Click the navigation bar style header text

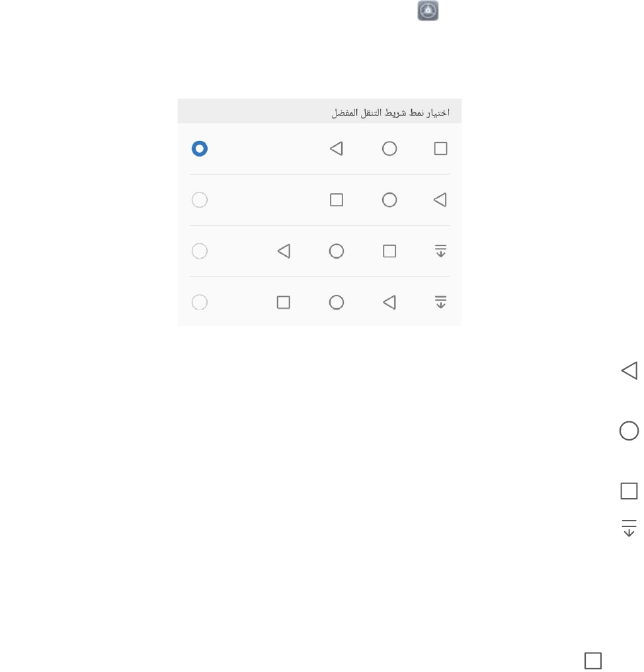[390, 112]
